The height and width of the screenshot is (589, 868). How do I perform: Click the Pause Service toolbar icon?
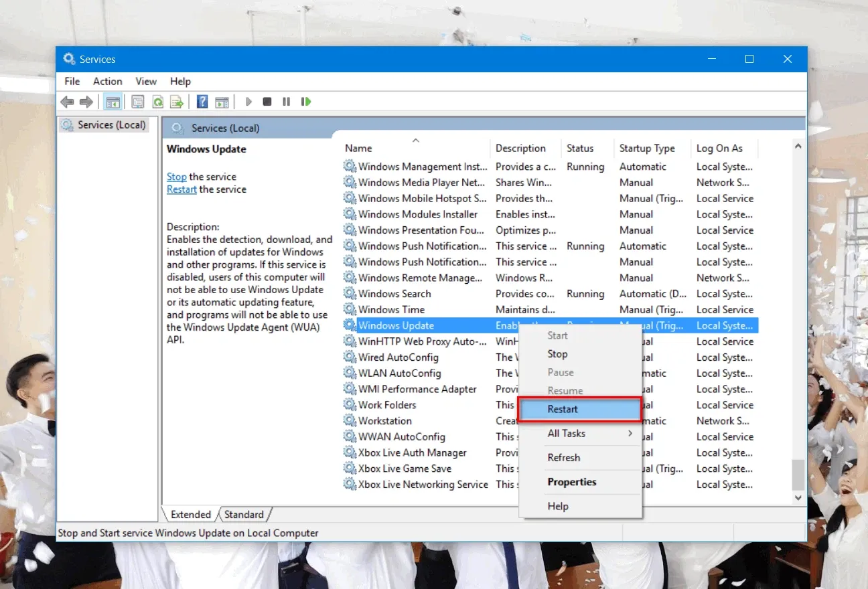[x=286, y=102]
